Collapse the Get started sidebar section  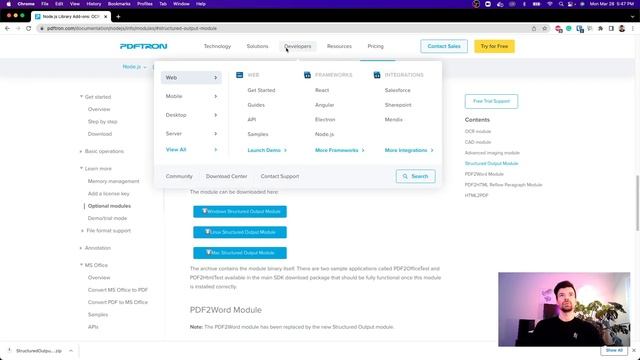(x=81, y=97)
